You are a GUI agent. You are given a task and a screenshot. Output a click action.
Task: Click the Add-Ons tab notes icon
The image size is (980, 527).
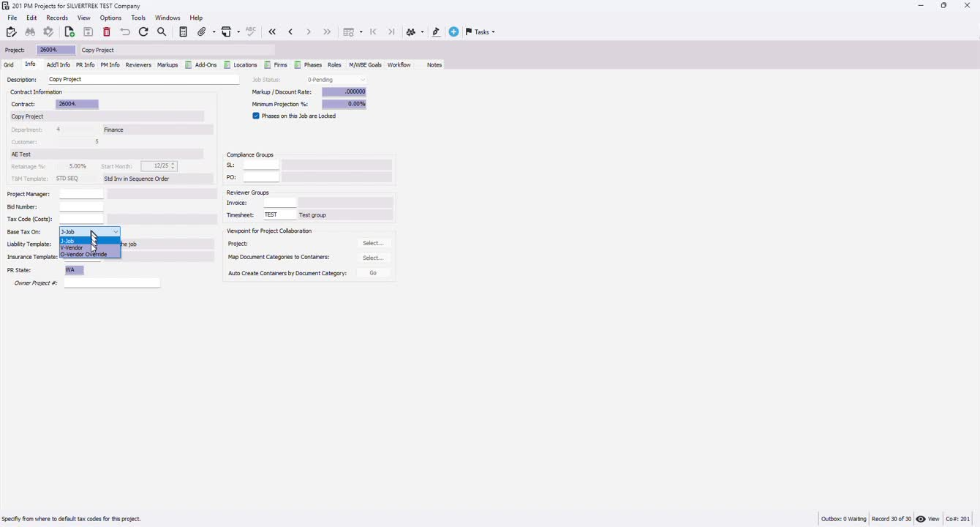coord(189,65)
